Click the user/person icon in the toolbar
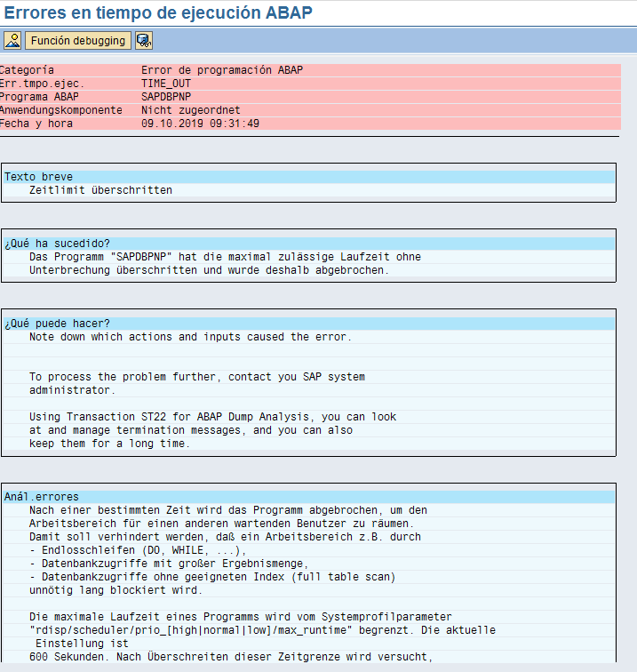The height and width of the screenshot is (672, 637). tap(12, 41)
